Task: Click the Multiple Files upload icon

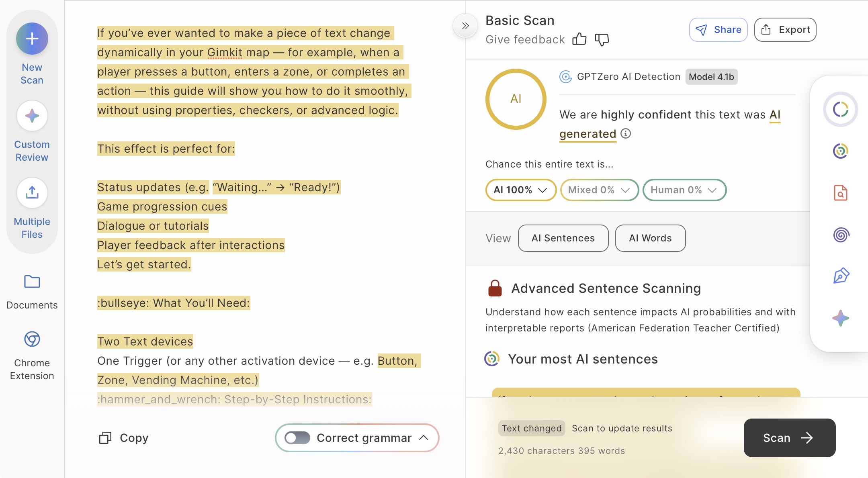Action: (x=32, y=193)
